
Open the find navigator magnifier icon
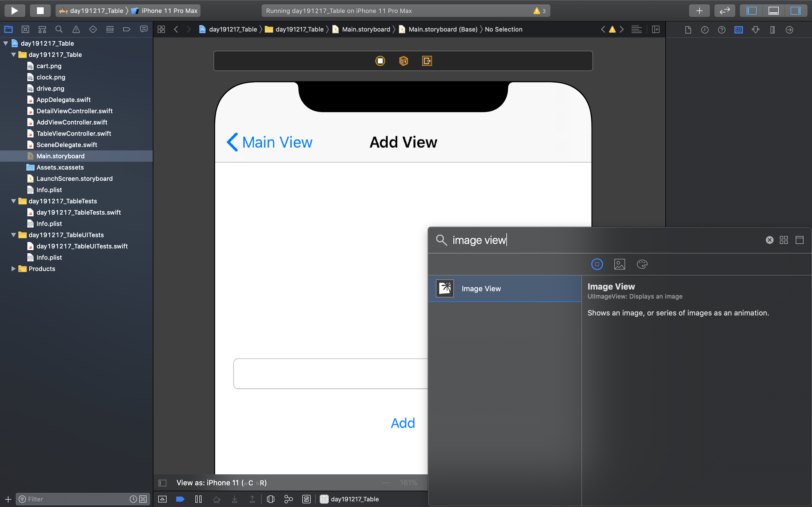pos(59,30)
